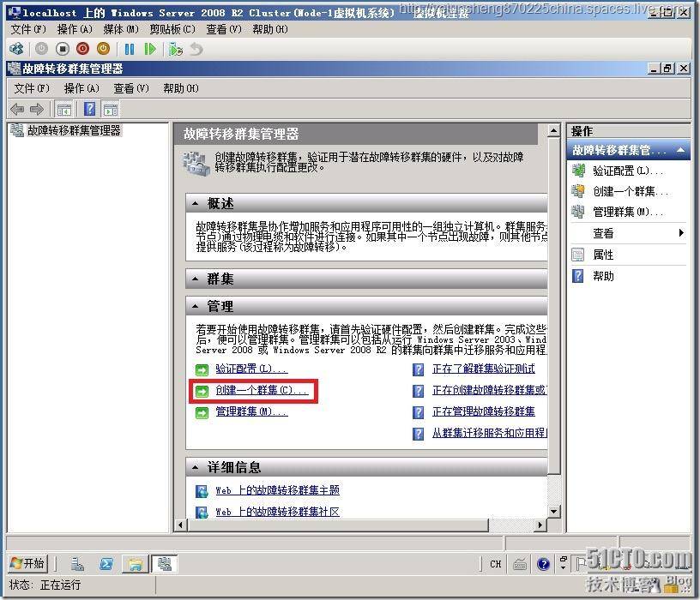The image size is (700, 600).
Task: Expand the 查看 submenu arrow
Action: (x=681, y=233)
